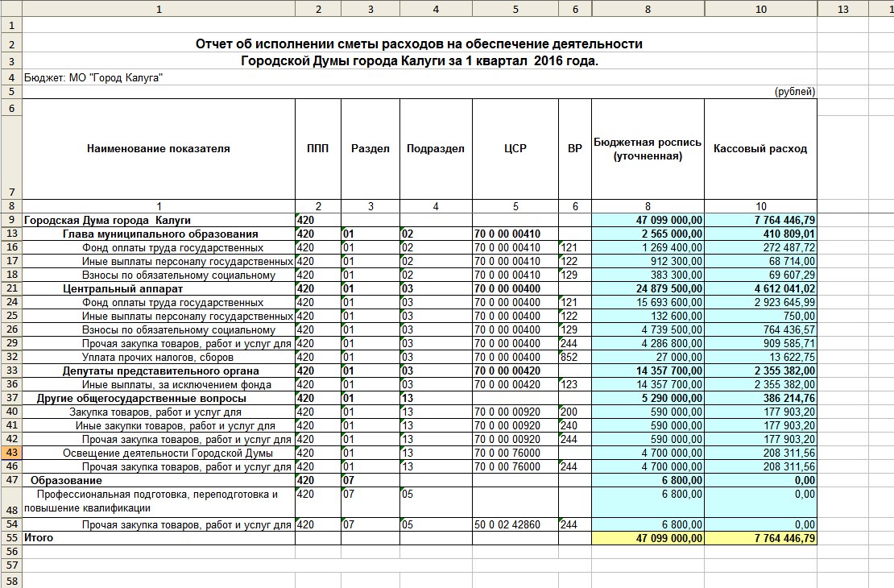894x588 pixels.
Task: Select column header 10
Action: point(760,9)
